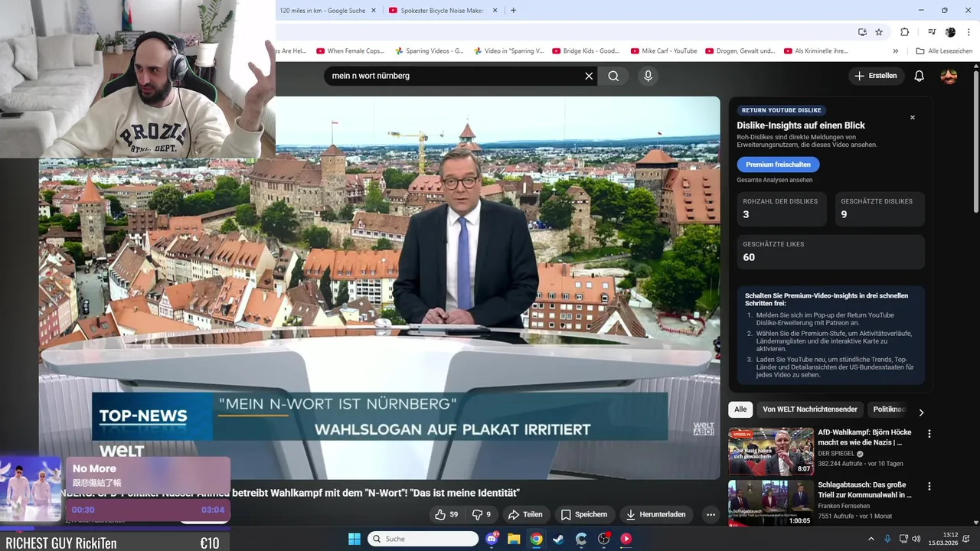The image size is (980, 551).
Task: Select Von WELT Nachrichtensender chip
Action: 810,409
